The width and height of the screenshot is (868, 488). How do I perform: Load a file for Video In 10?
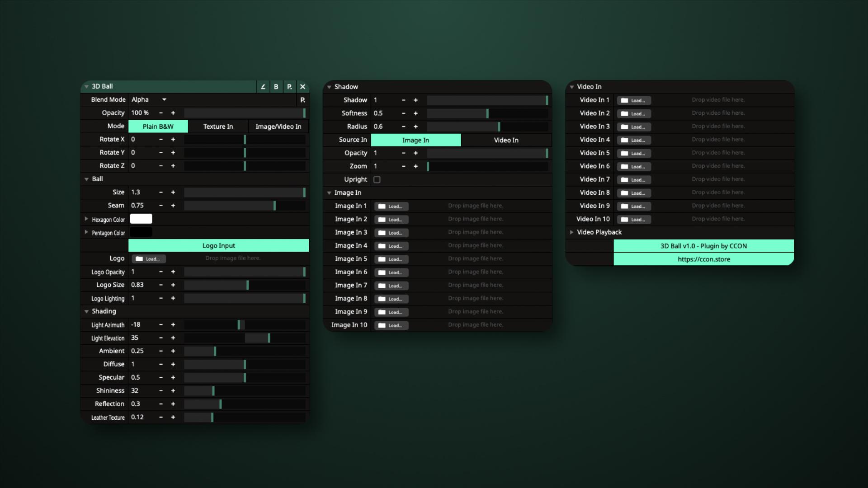point(634,220)
